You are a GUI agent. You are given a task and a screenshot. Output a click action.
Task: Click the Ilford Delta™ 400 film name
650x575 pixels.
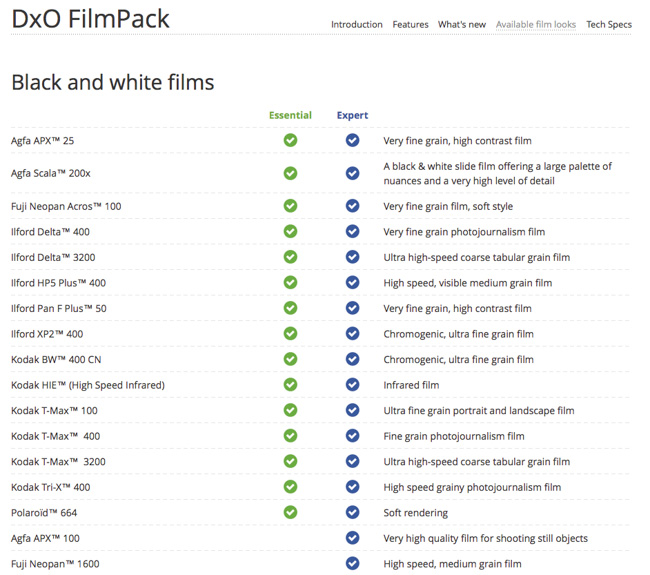pos(50,232)
